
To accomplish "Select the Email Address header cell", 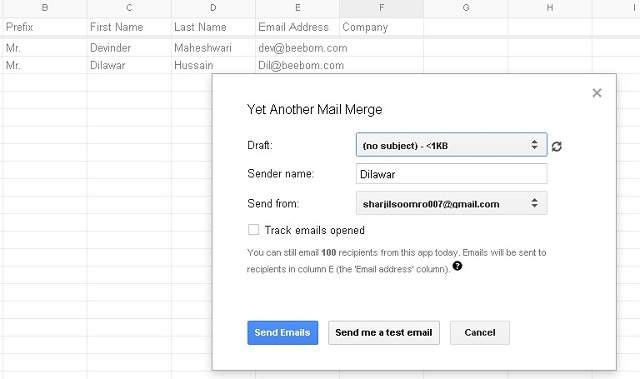I will 297,27.
